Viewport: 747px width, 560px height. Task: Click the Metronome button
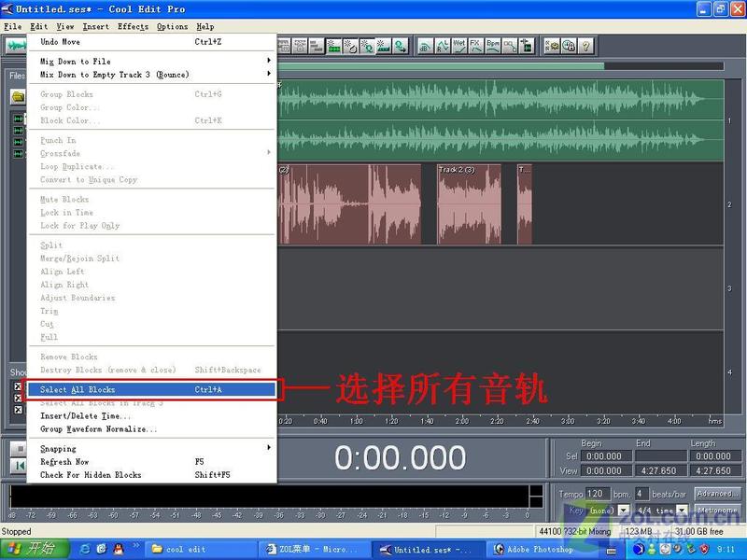(717, 510)
